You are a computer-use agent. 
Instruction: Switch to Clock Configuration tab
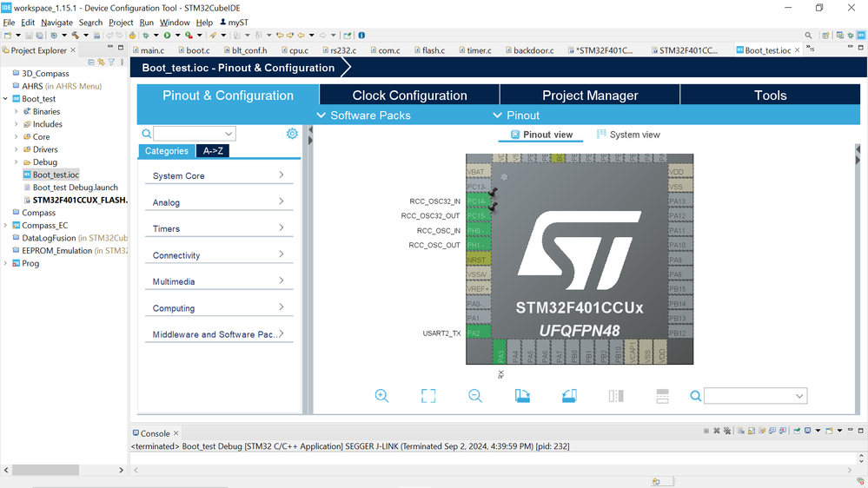coord(409,96)
